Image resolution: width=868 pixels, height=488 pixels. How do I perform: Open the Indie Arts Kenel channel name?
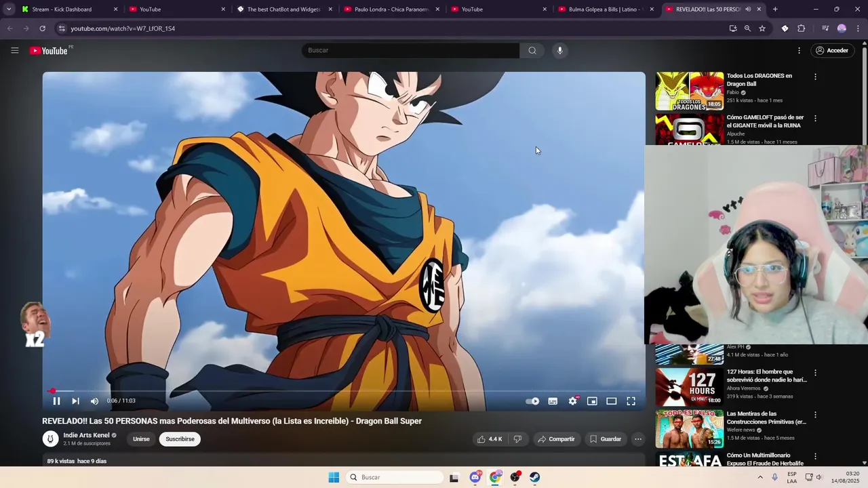[x=86, y=435]
